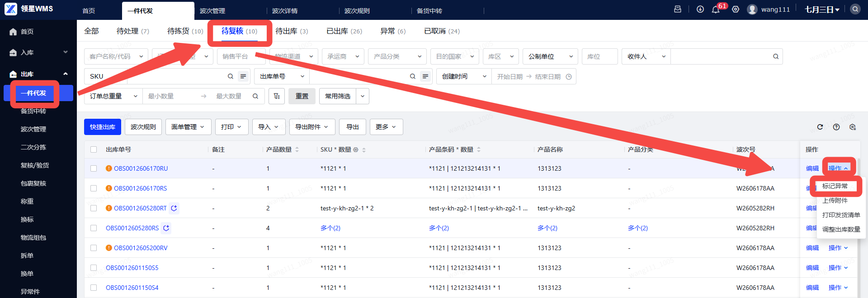Click into the SKU search input

[x=176, y=76]
